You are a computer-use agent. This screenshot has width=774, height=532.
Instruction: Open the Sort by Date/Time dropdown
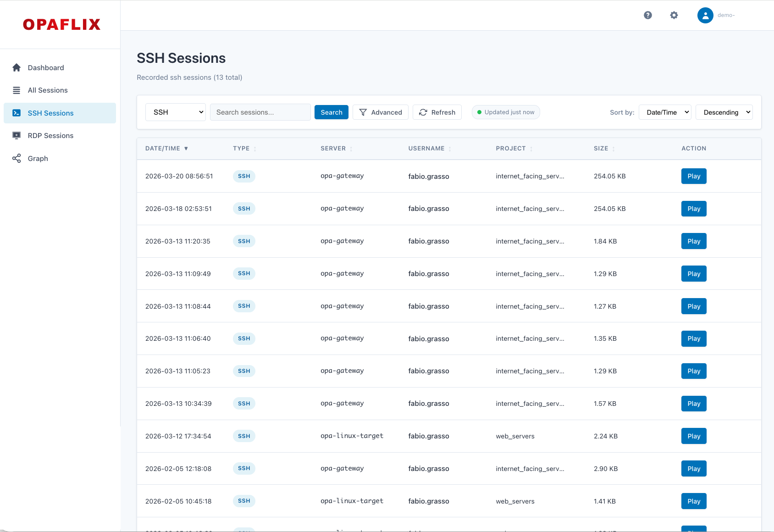665,112
